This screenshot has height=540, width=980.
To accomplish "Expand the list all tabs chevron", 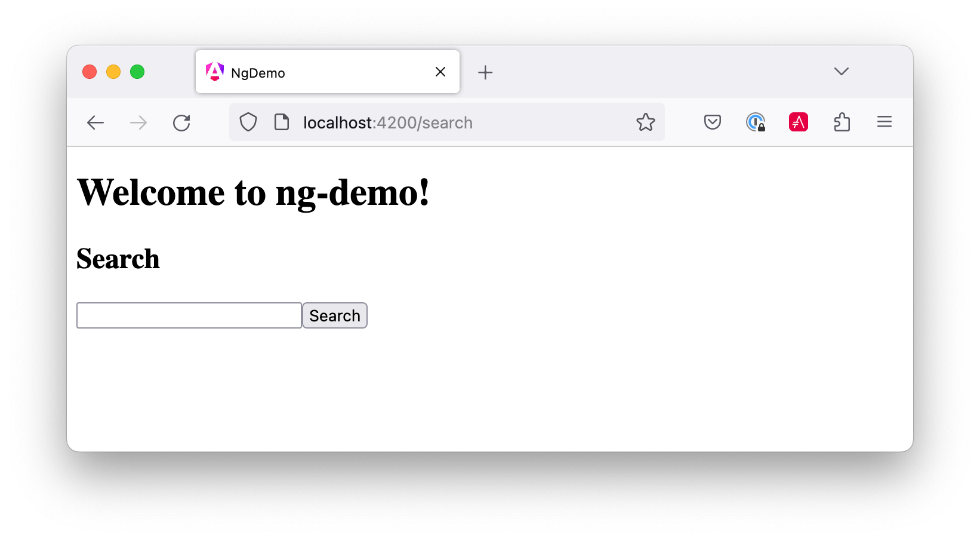I will click(842, 72).
